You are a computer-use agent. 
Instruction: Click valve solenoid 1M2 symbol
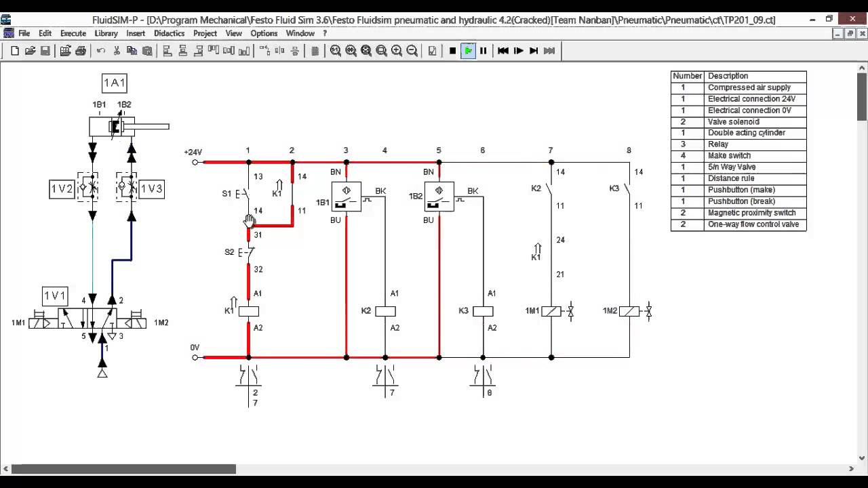pos(629,311)
